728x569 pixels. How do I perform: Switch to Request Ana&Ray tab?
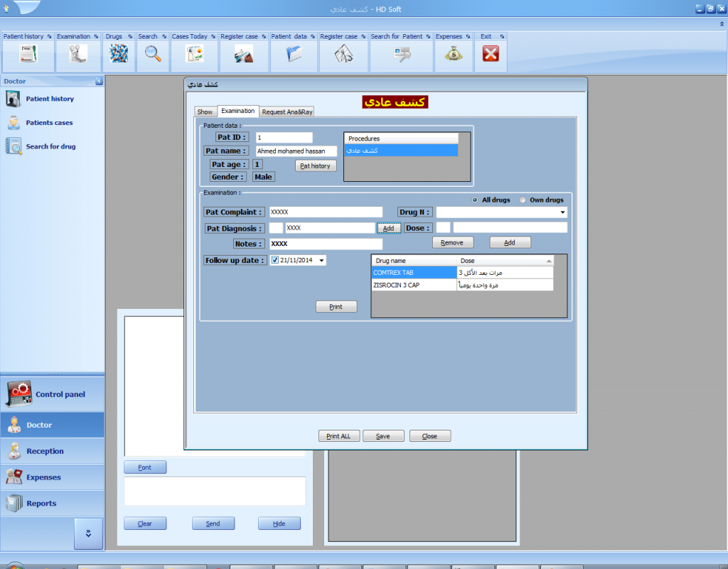[287, 112]
